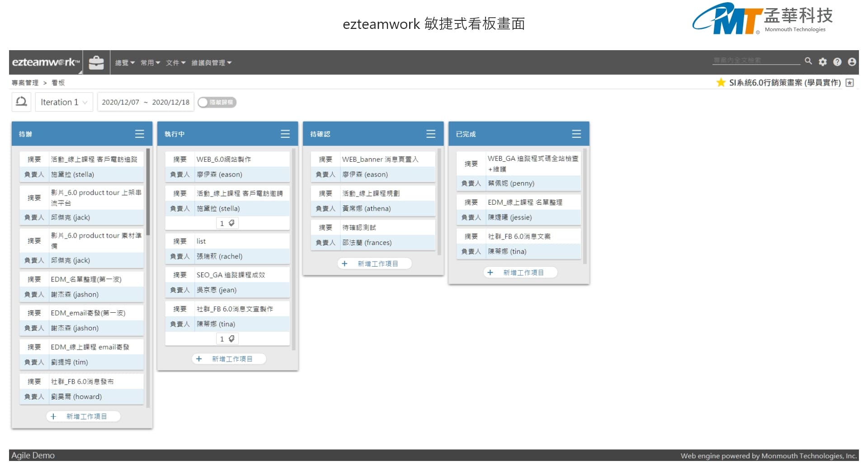Viewport: 868px width, 470px height.
Task: Click the yellow favorite star
Action: point(721,82)
